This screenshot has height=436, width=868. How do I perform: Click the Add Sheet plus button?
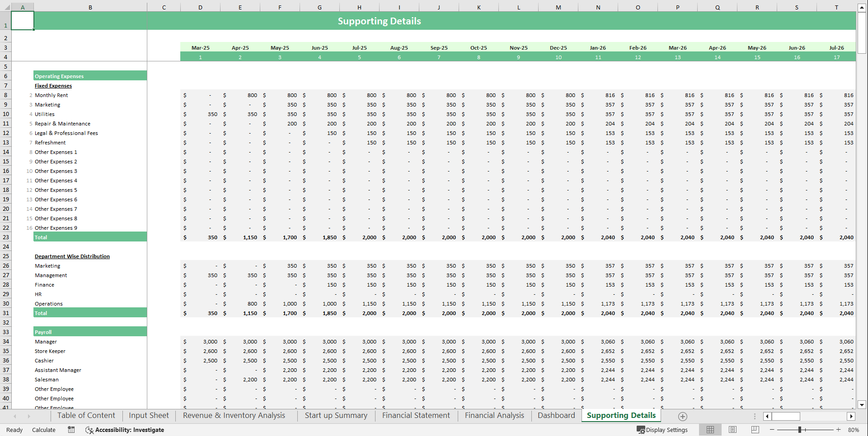point(682,416)
